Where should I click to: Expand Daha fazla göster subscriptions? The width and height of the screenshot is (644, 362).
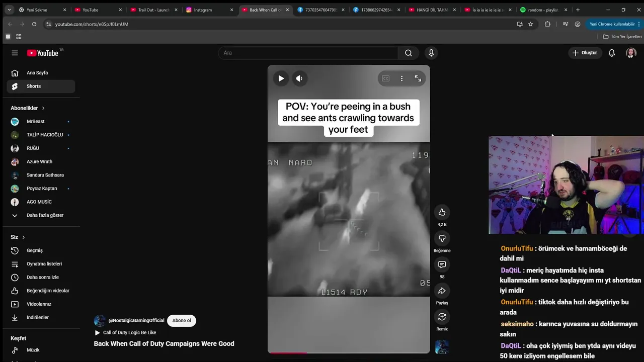coord(41,215)
